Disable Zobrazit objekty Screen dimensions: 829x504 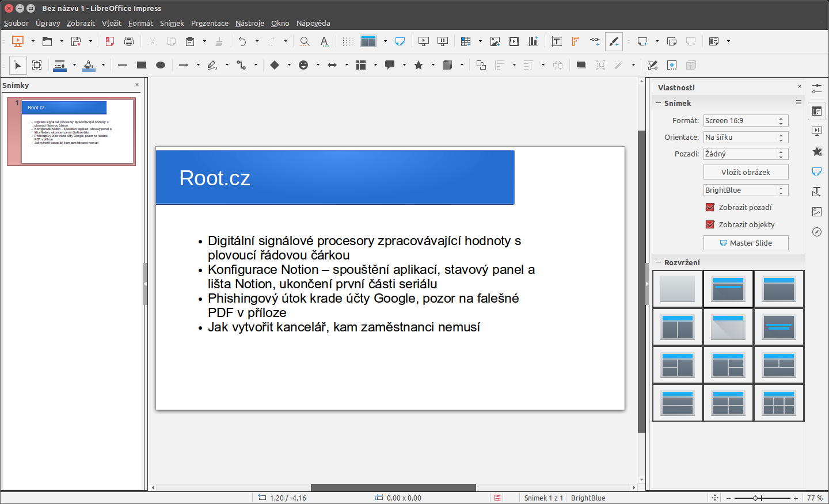click(x=710, y=224)
